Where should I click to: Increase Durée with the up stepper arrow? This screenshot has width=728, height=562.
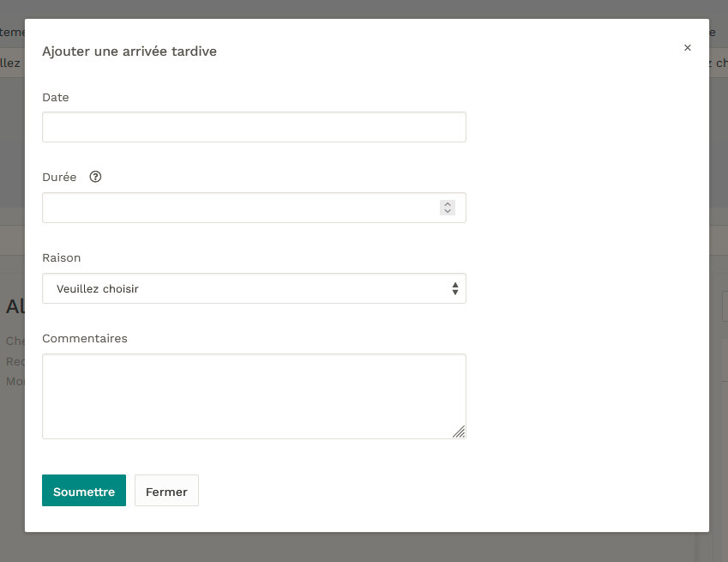(448, 204)
